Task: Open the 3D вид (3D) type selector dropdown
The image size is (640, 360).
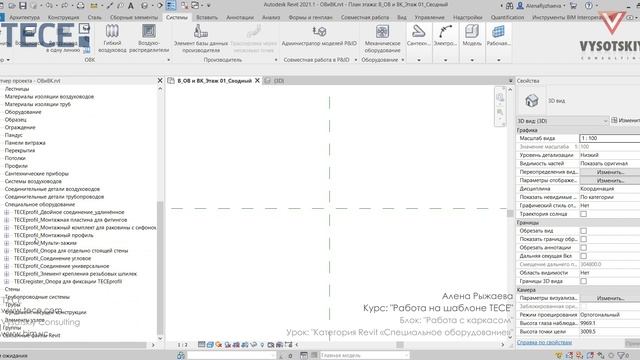Action: 562,121
